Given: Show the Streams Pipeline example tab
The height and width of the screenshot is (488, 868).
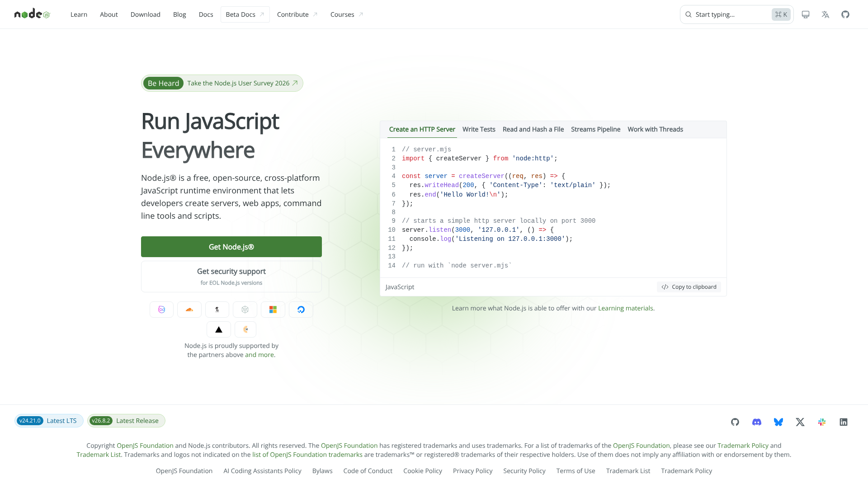Looking at the screenshot, I should (595, 129).
